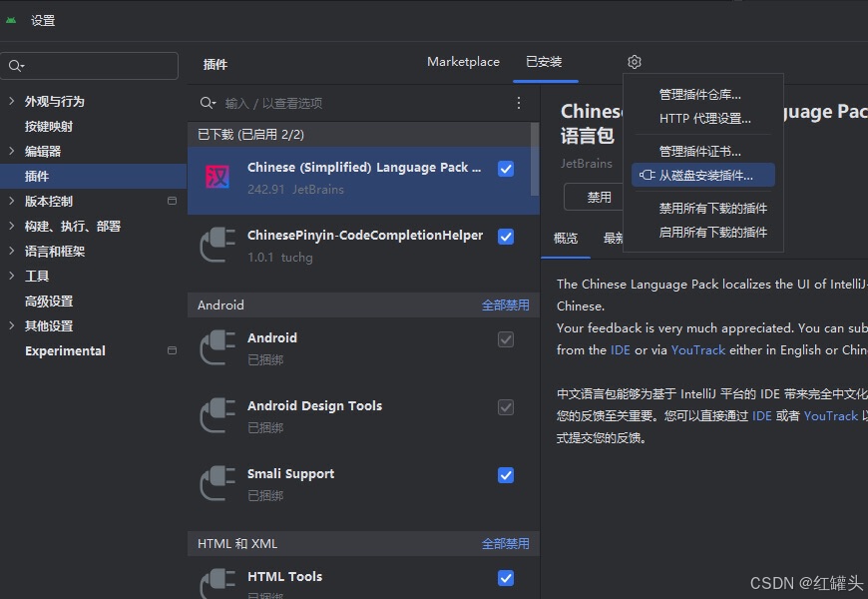Select the Android Design Tools plugin name
Image resolution: width=868 pixels, height=599 pixels.
point(314,405)
